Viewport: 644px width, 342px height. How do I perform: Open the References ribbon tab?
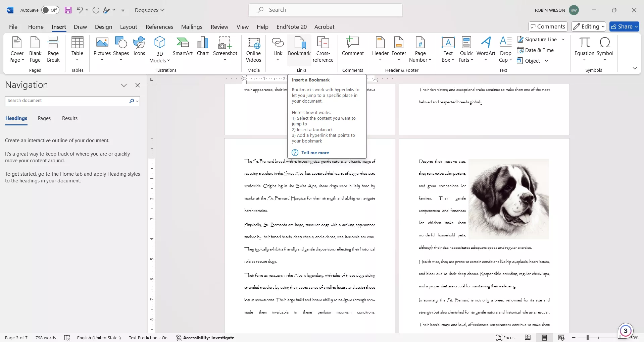[x=159, y=27]
